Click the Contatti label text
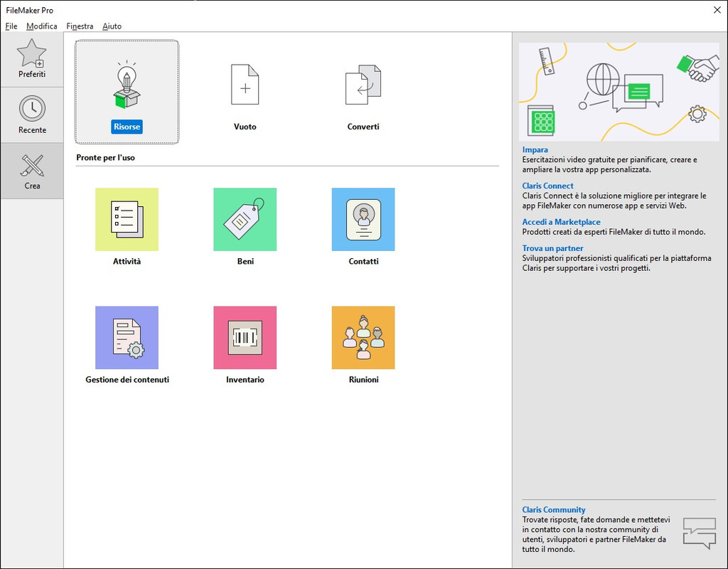 point(363,262)
